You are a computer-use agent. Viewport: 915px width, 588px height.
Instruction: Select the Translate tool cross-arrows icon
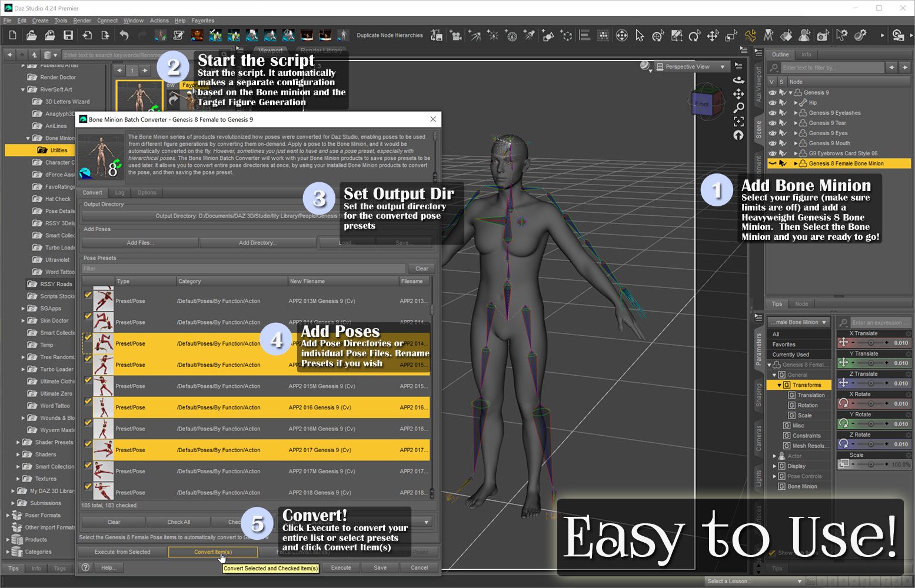[x=713, y=36]
